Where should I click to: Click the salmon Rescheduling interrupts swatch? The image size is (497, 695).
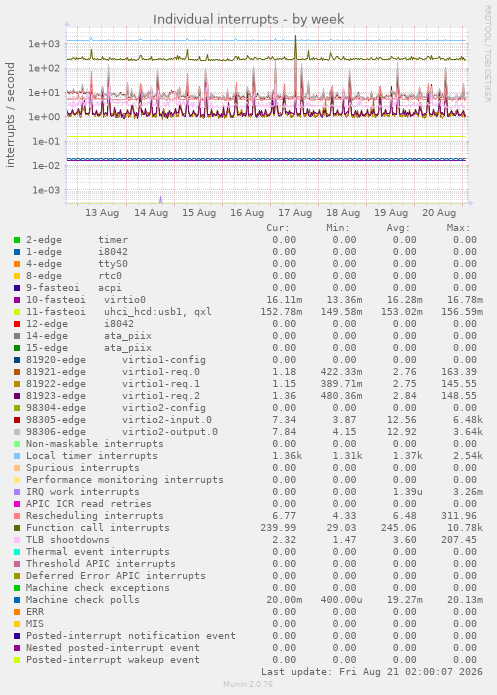(x=17, y=516)
